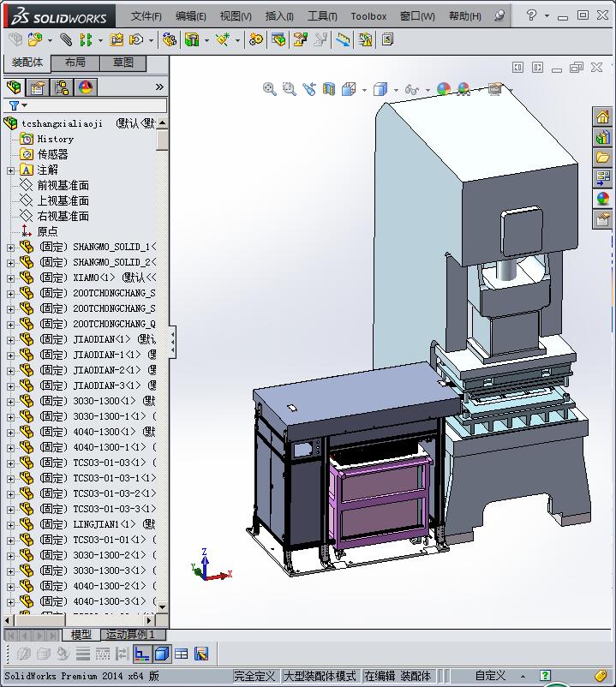Open Insert Components dropdown arrow
616x687 pixels.
pos(50,41)
